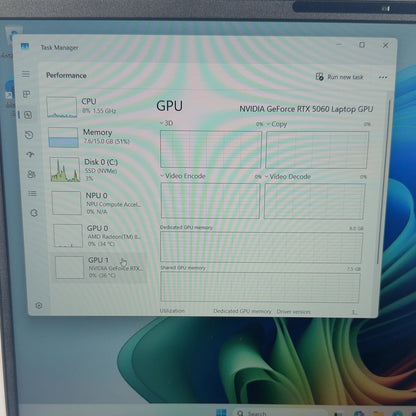Screen dimensions: 416x416
Task: Open the Copy engine dropdown
Action: point(276,124)
